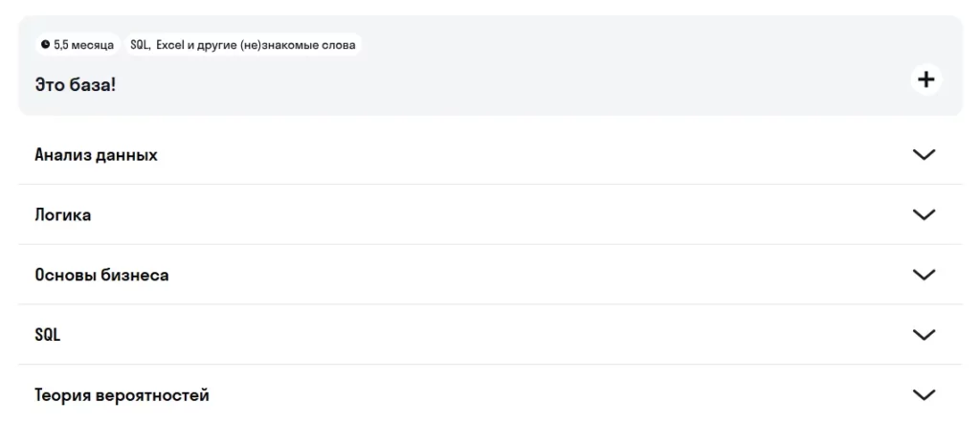The image size is (980, 424).
Task: Click the 'Основы бизнеса' section title
Action: pos(101,275)
